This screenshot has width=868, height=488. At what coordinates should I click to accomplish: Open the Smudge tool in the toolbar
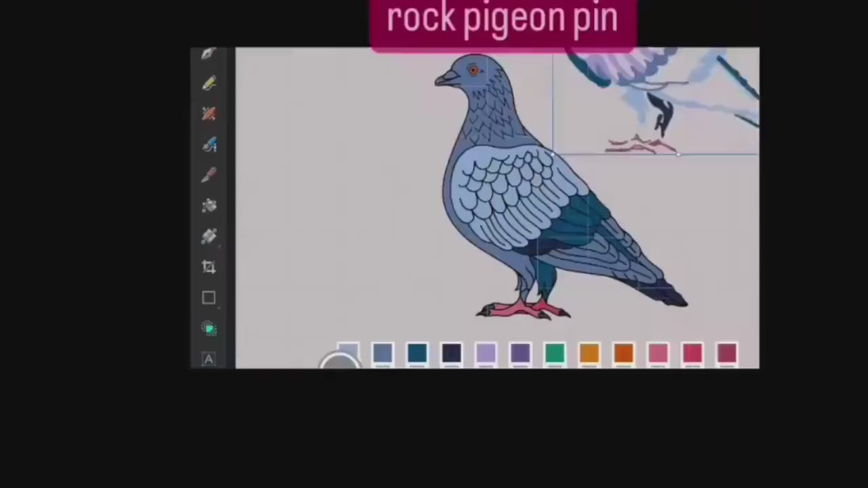coord(209,205)
